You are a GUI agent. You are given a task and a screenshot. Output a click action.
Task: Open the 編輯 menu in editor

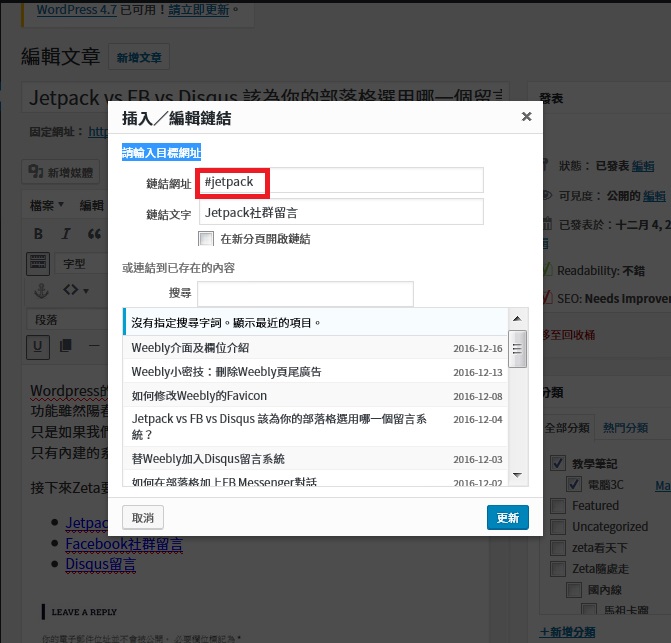(92, 205)
